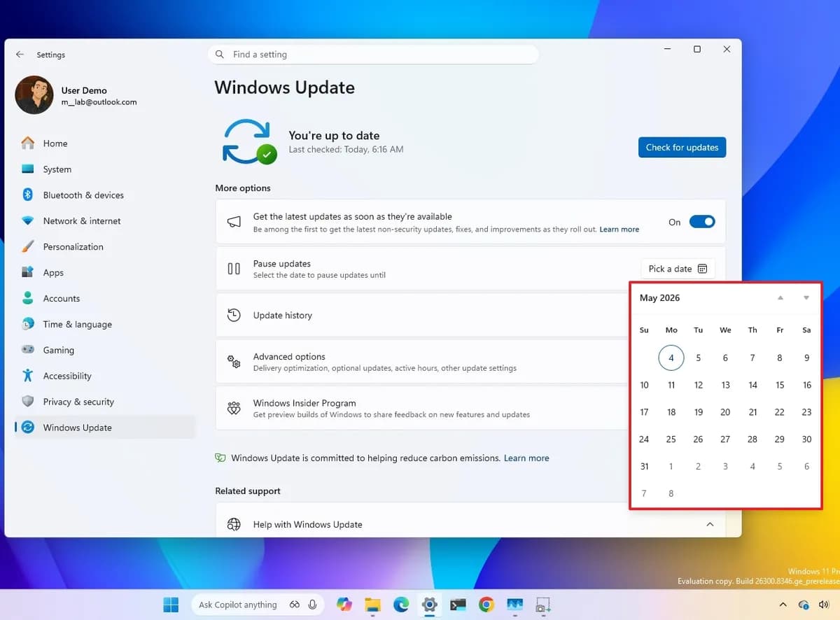Select May 27 in the calendar
The width and height of the screenshot is (840, 620).
(725, 439)
